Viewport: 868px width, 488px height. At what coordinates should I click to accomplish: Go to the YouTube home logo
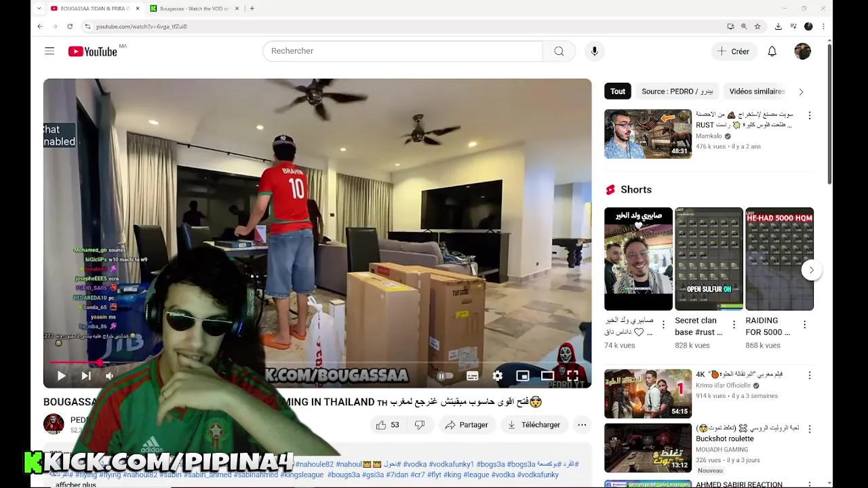[93, 52]
